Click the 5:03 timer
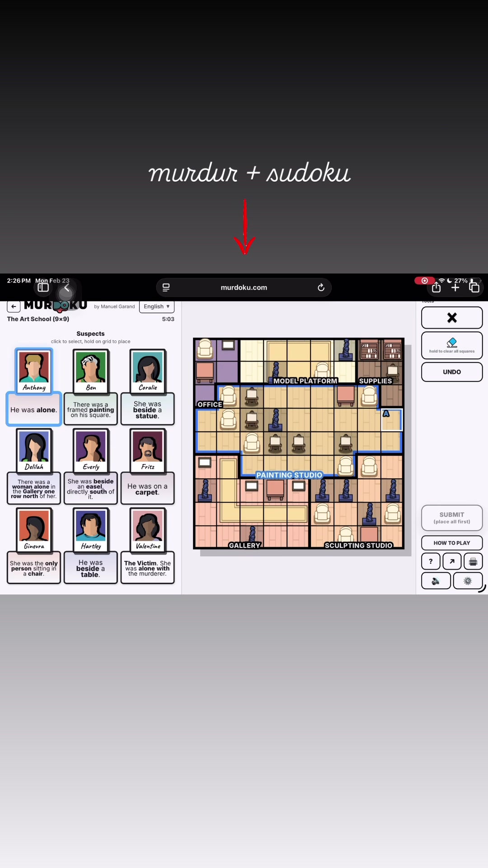The height and width of the screenshot is (868, 488). tap(168, 319)
